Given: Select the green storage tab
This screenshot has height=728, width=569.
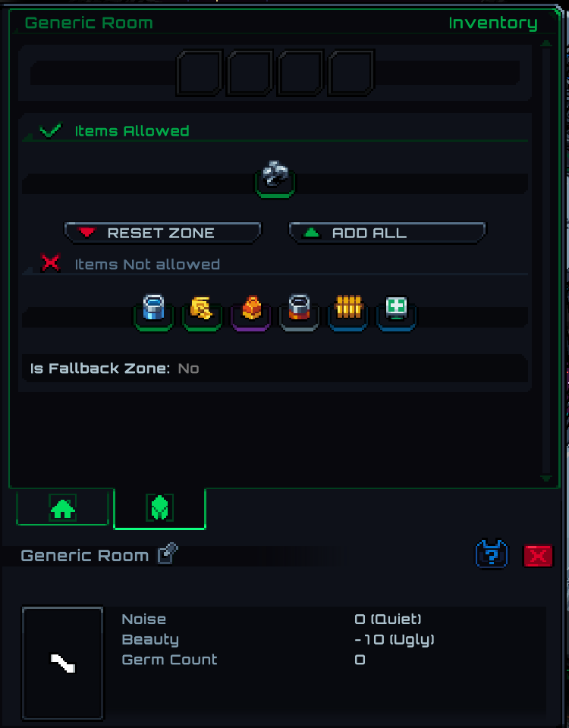Looking at the screenshot, I should (160, 508).
